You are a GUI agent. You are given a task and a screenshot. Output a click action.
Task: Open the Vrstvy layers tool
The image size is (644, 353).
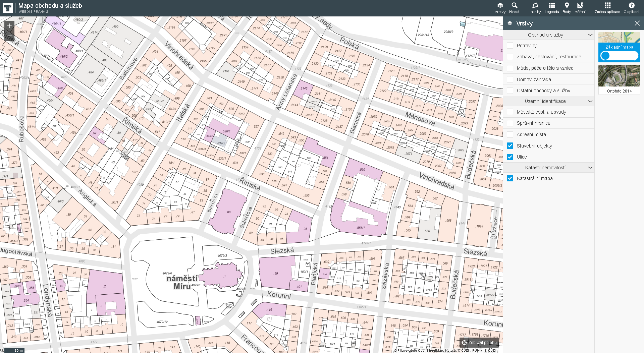500,8
